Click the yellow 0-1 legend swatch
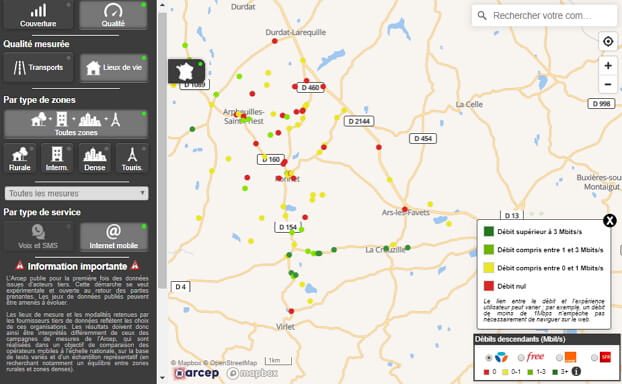This screenshot has width=622, height=384. [x=505, y=372]
